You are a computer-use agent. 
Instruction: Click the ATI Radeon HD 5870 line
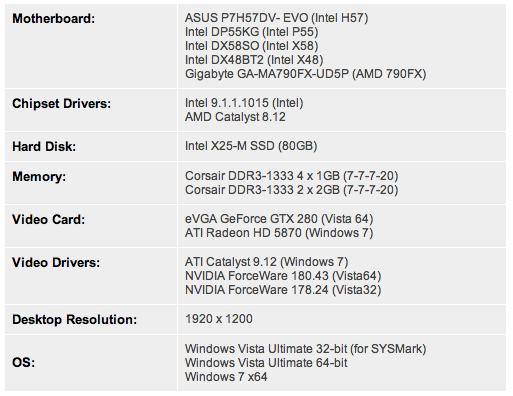coord(279,233)
